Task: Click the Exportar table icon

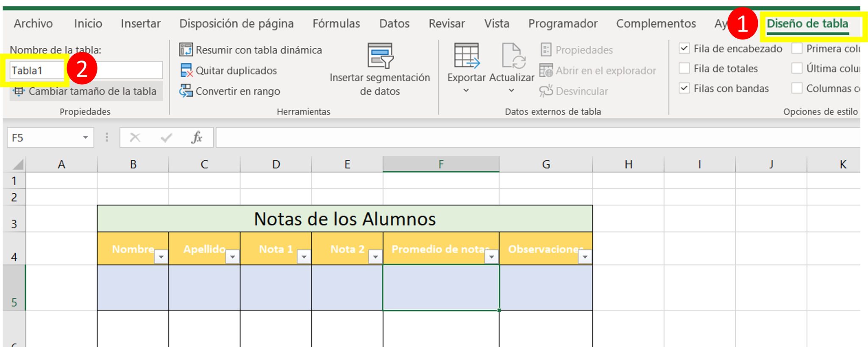Action: click(x=466, y=56)
